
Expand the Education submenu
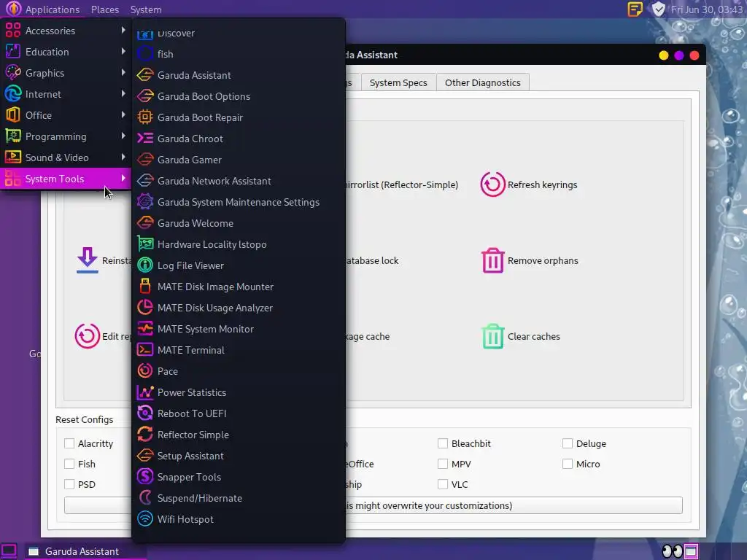[66, 52]
